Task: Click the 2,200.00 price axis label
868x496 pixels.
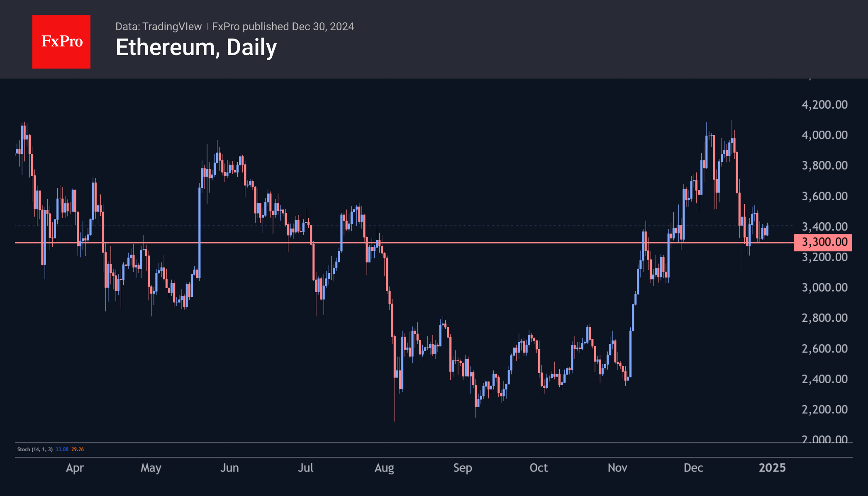Action: click(824, 409)
